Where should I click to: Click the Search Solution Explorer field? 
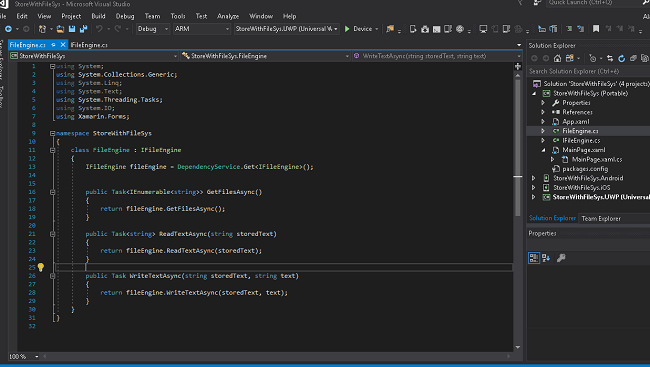pos(589,71)
